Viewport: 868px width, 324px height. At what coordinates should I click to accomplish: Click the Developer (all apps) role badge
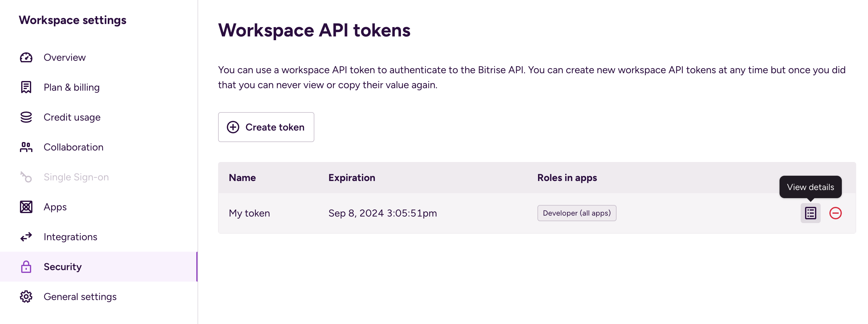coord(576,213)
